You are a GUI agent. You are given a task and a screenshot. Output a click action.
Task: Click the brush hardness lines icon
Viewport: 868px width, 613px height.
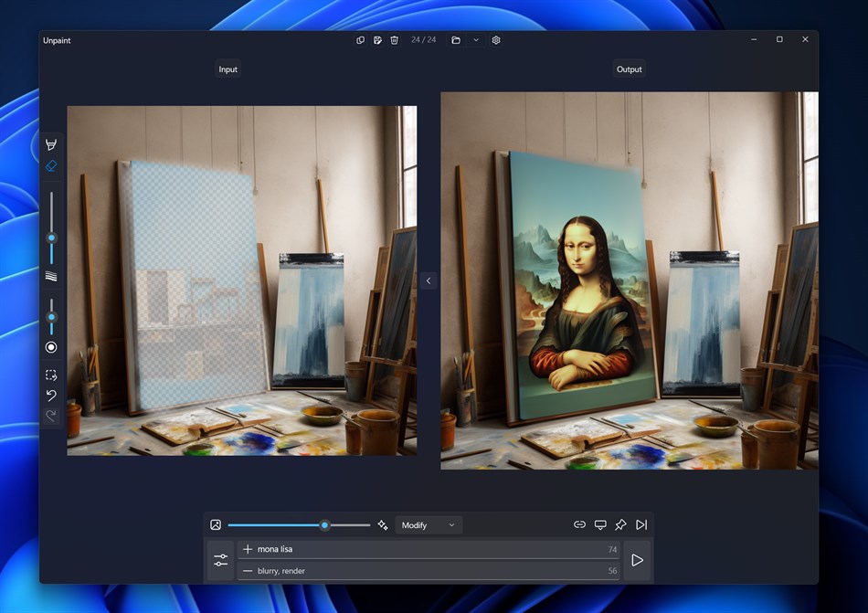pos(51,276)
